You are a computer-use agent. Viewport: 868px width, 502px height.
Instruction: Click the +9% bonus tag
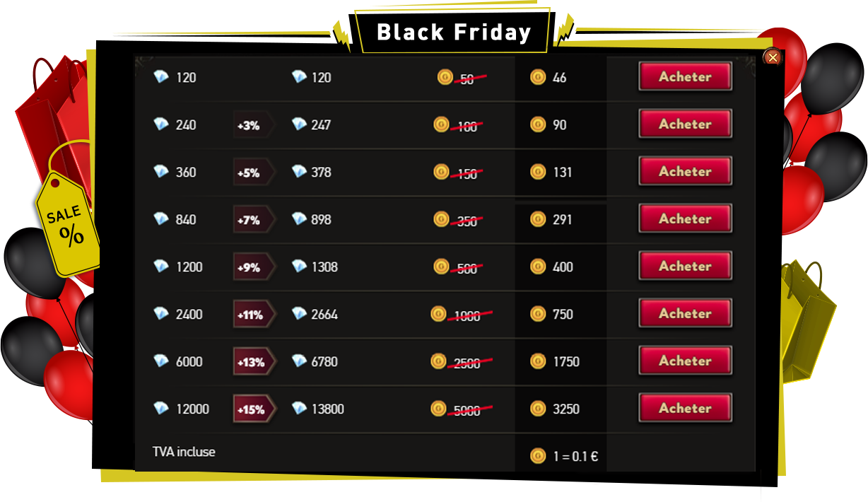[250, 267]
